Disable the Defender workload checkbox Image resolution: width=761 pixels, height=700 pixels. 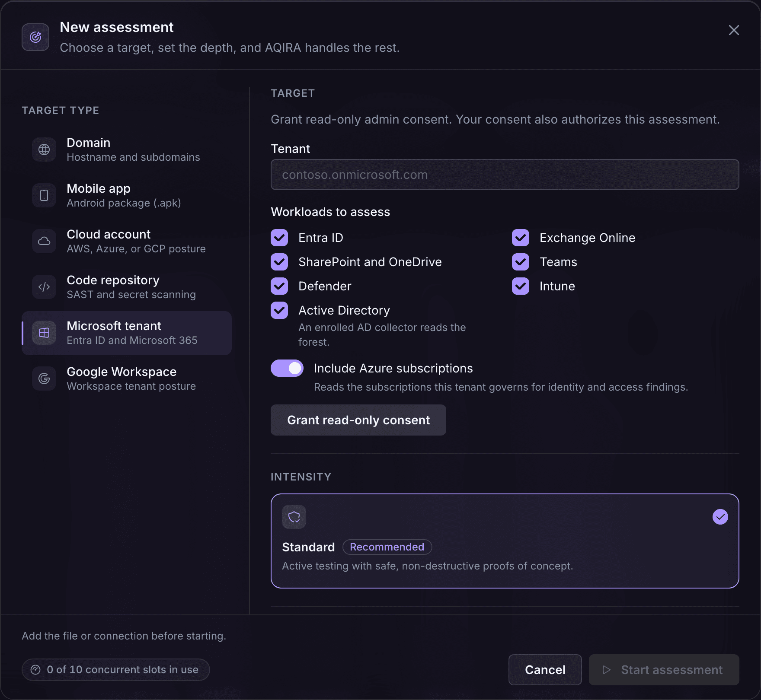279,286
